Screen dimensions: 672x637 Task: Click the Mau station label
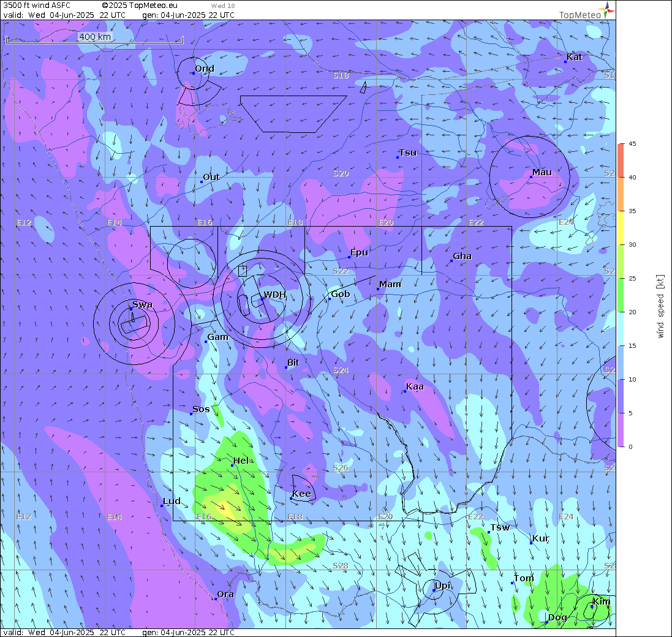pyautogui.click(x=542, y=172)
